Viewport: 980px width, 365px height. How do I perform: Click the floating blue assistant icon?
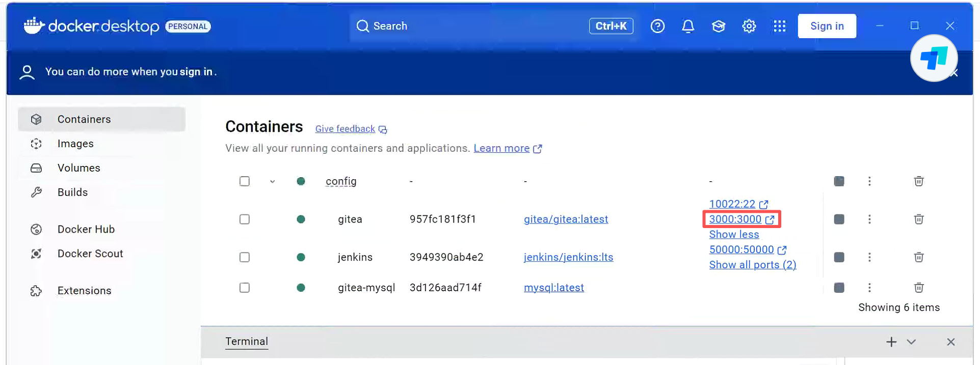click(934, 58)
